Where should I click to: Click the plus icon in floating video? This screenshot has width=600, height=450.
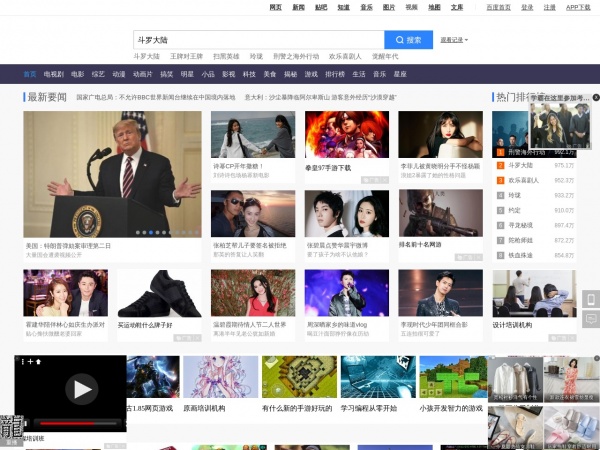point(30,362)
